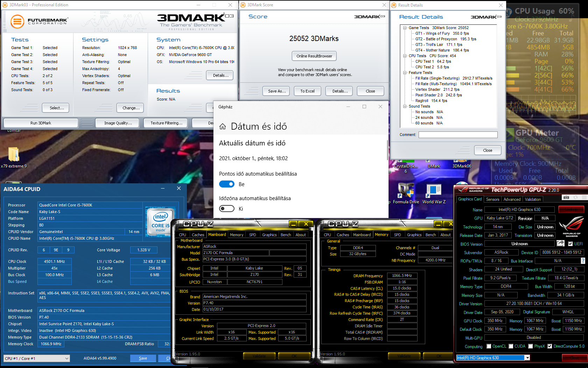Open the CPU #1 / Core #1 dropdown
This screenshot has width=588, height=368.
(37, 358)
